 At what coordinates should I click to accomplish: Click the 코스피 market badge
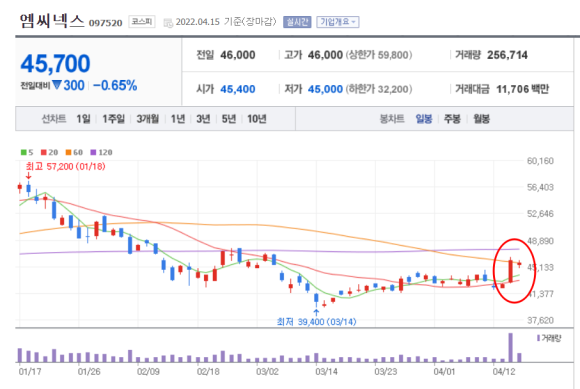click(x=142, y=21)
